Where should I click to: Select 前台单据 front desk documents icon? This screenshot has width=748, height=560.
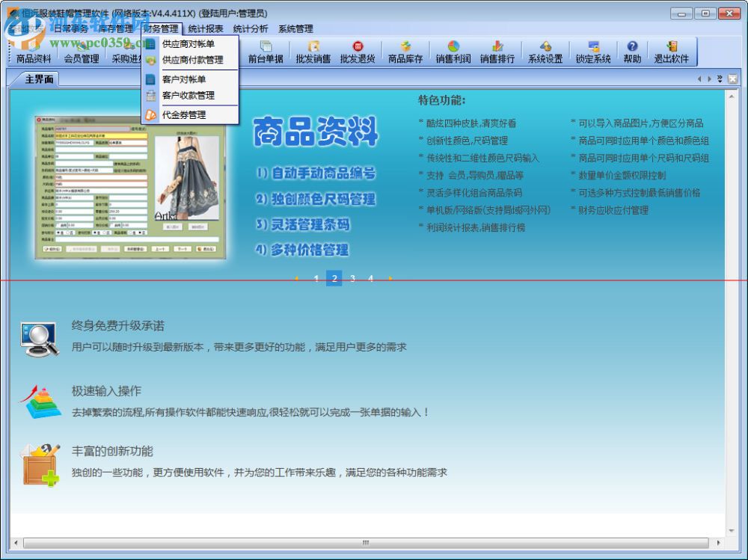click(x=266, y=54)
